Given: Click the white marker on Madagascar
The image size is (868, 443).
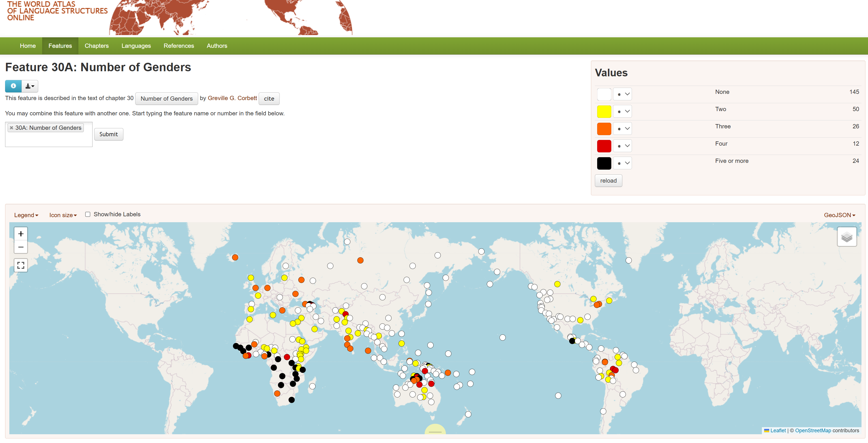Looking at the screenshot, I should 312,386.
